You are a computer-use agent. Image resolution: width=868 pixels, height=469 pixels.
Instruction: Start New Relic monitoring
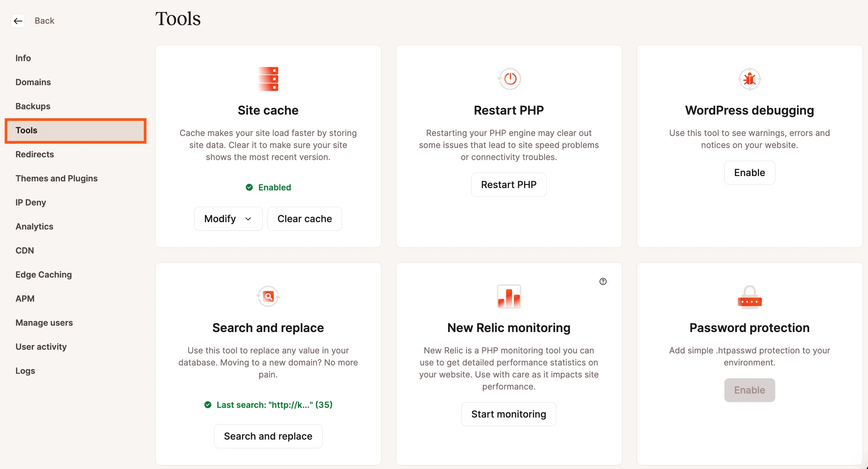click(509, 414)
